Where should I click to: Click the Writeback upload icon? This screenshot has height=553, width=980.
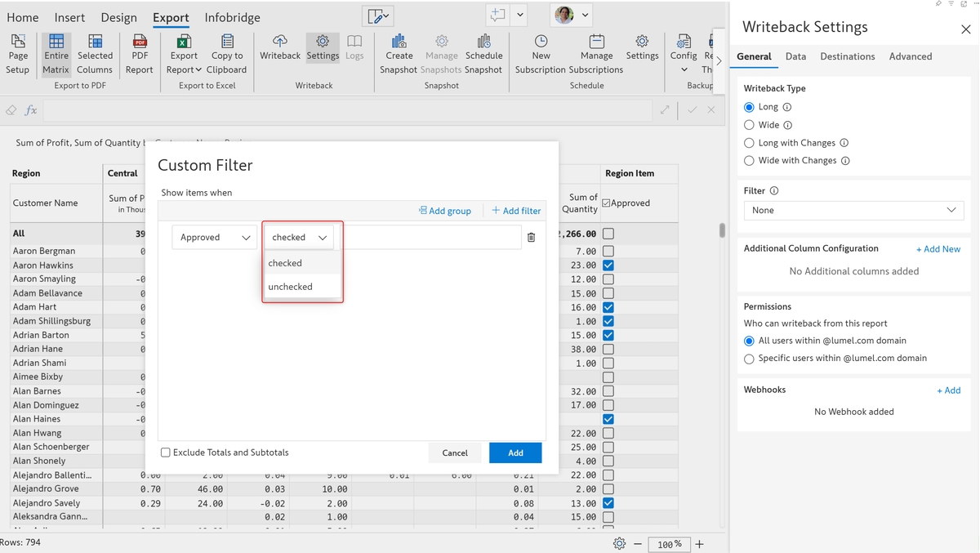point(280,42)
